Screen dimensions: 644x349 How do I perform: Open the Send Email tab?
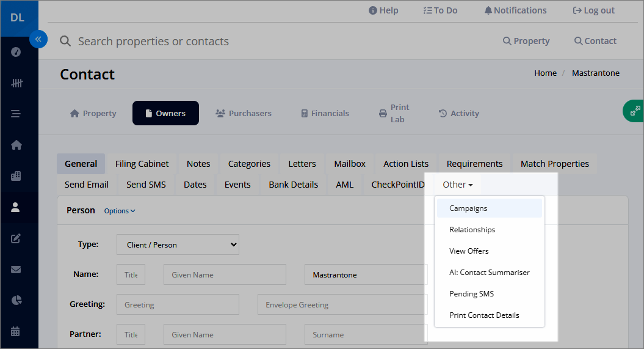[87, 185]
